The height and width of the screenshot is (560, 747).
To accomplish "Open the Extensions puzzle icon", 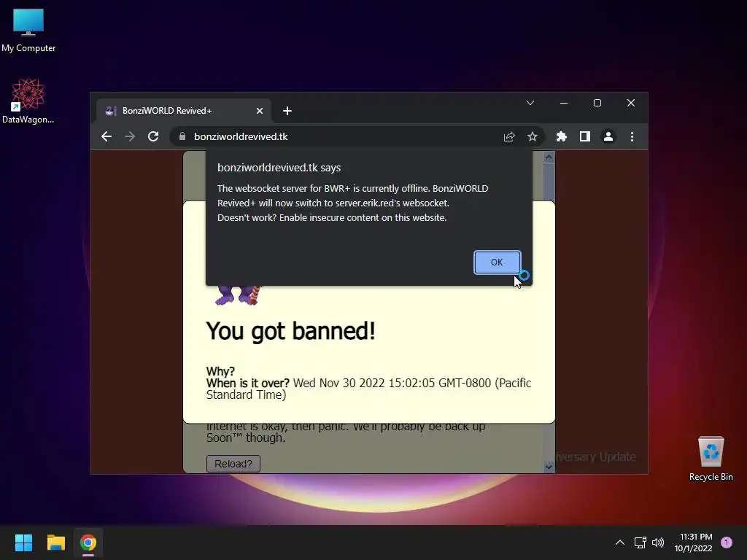I will pyautogui.click(x=561, y=136).
